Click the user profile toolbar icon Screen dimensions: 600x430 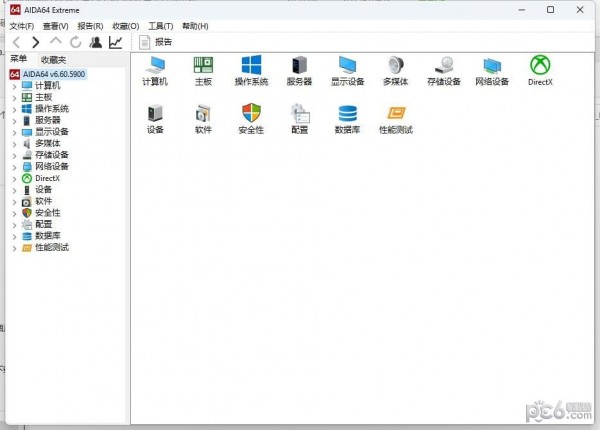click(96, 42)
